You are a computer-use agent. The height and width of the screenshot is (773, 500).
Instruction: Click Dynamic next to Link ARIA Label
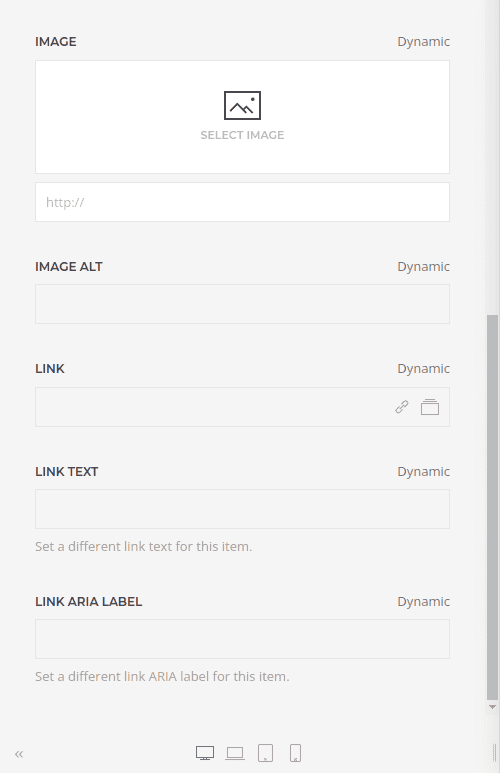tap(424, 601)
